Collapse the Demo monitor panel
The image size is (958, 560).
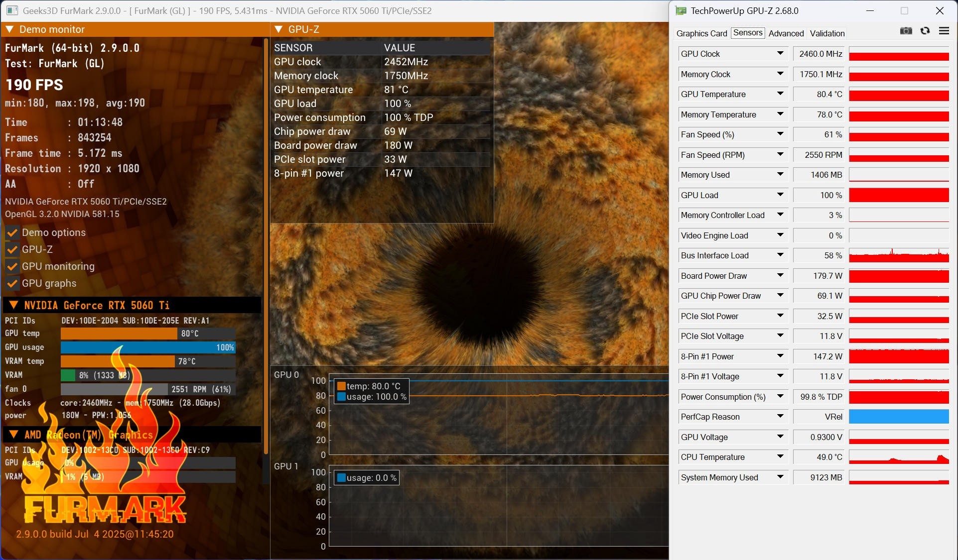pyautogui.click(x=9, y=29)
